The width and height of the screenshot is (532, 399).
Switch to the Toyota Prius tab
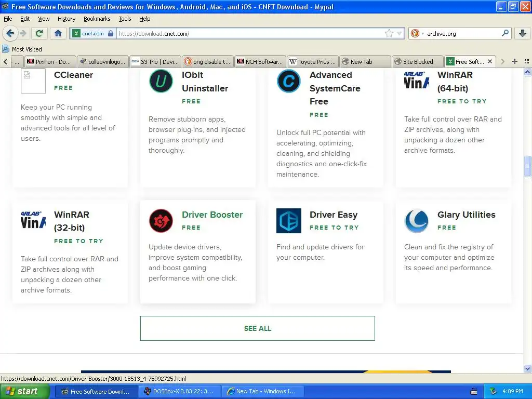coord(313,61)
